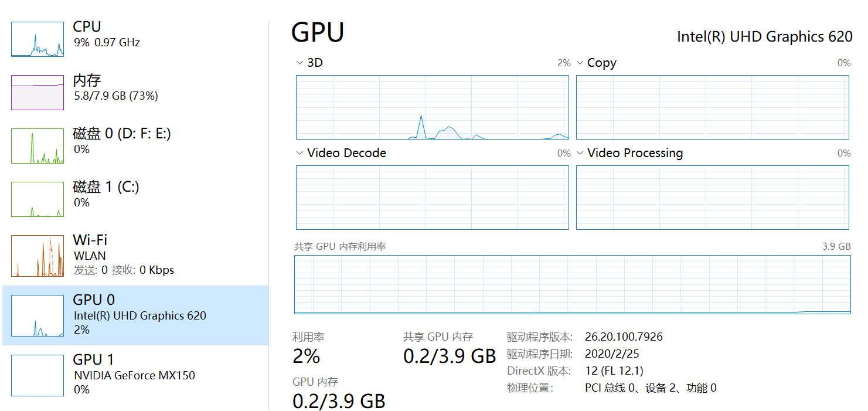Click the 共享 GPU 内存利用率 usage bar

click(571, 283)
